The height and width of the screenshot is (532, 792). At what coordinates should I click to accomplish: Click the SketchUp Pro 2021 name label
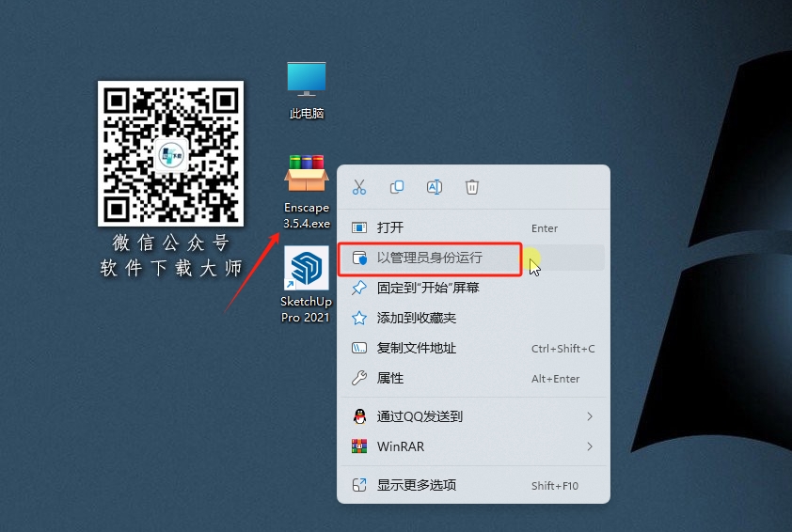tap(306, 309)
